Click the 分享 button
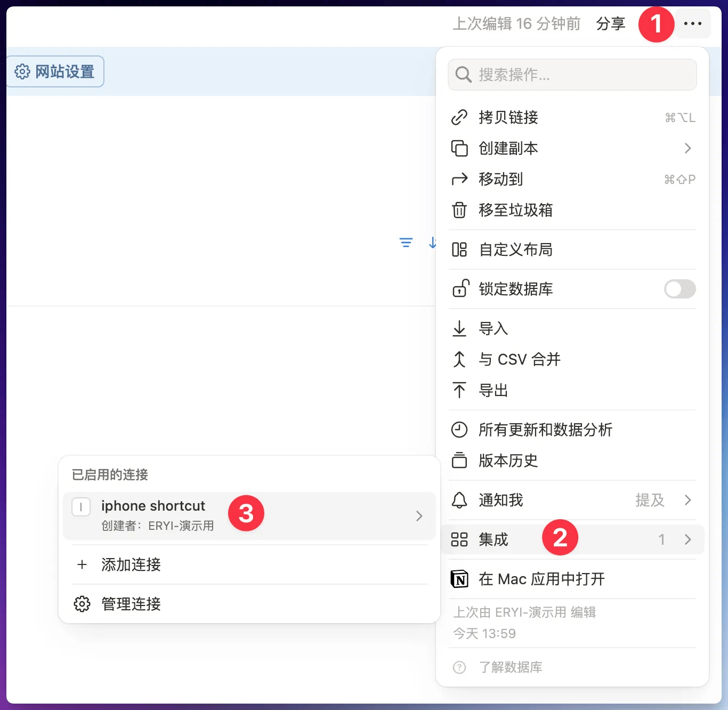 [610, 23]
